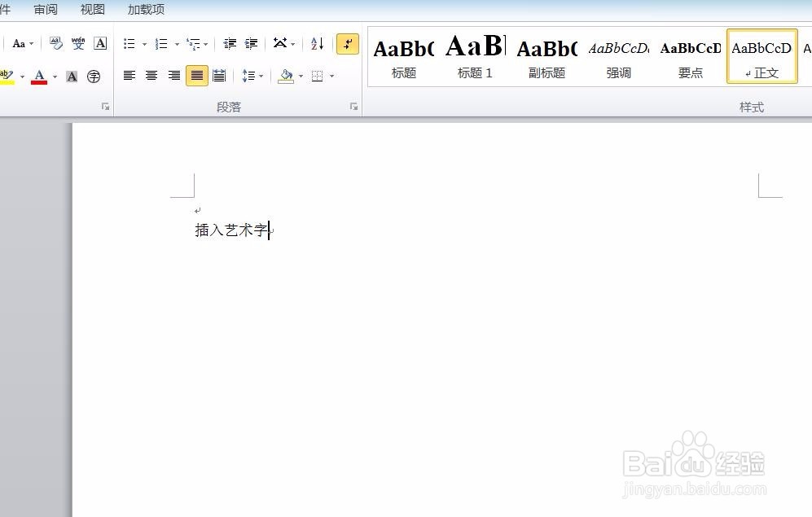
Task: Click the line spacing icon
Action: tap(248, 76)
